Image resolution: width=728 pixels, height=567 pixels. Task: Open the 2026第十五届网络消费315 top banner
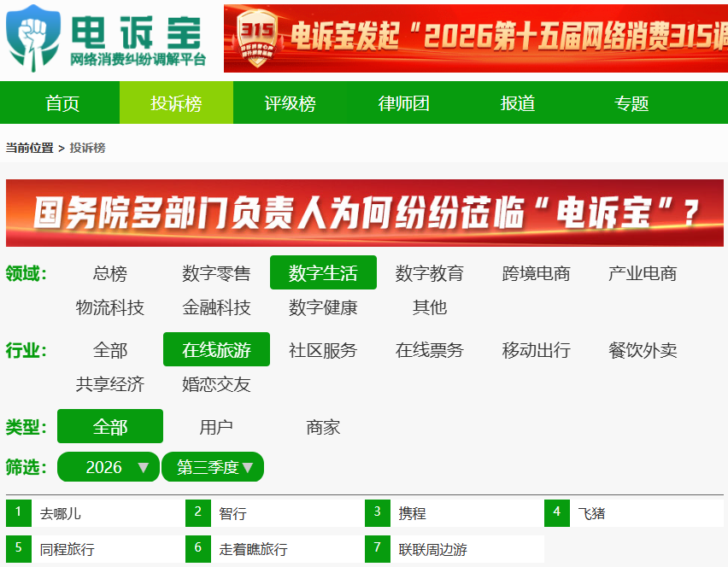[x=476, y=38]
